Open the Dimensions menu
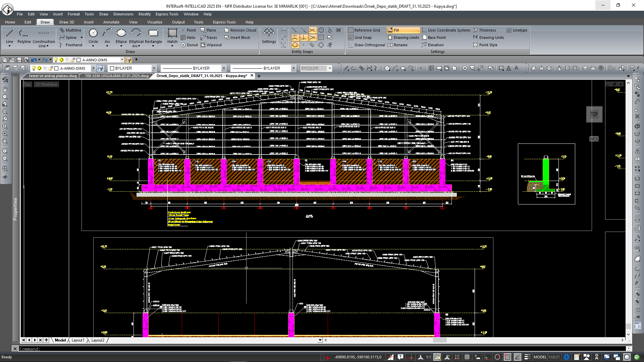 coord(123,14)
